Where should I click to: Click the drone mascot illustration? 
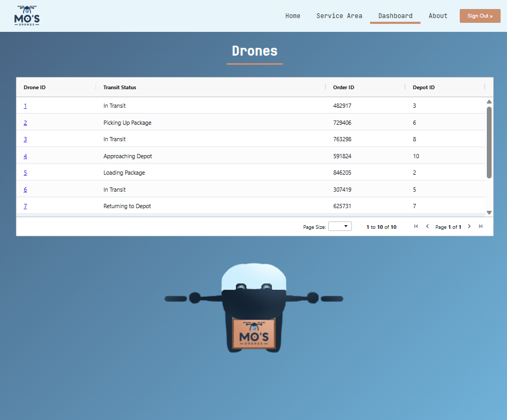[x=254, y=307]
